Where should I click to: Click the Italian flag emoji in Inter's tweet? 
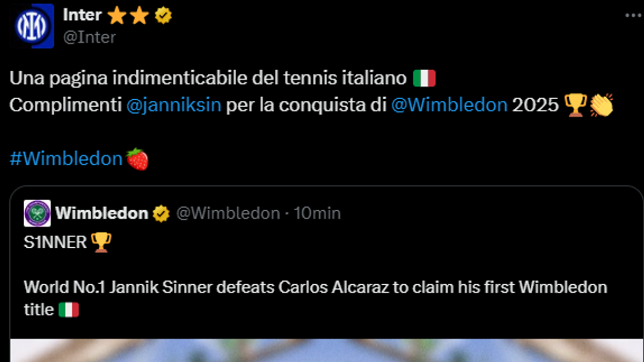(424, 79)
